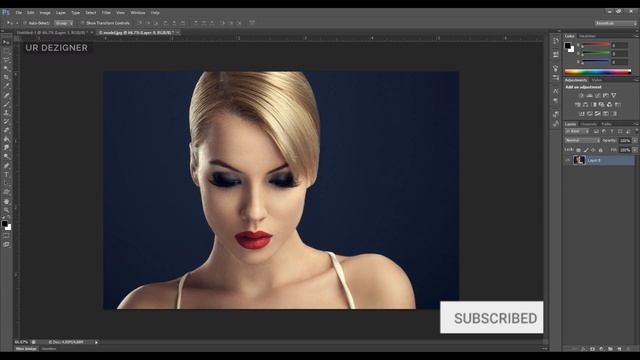Open the Normal blend mode dropdown

[582, 140]
